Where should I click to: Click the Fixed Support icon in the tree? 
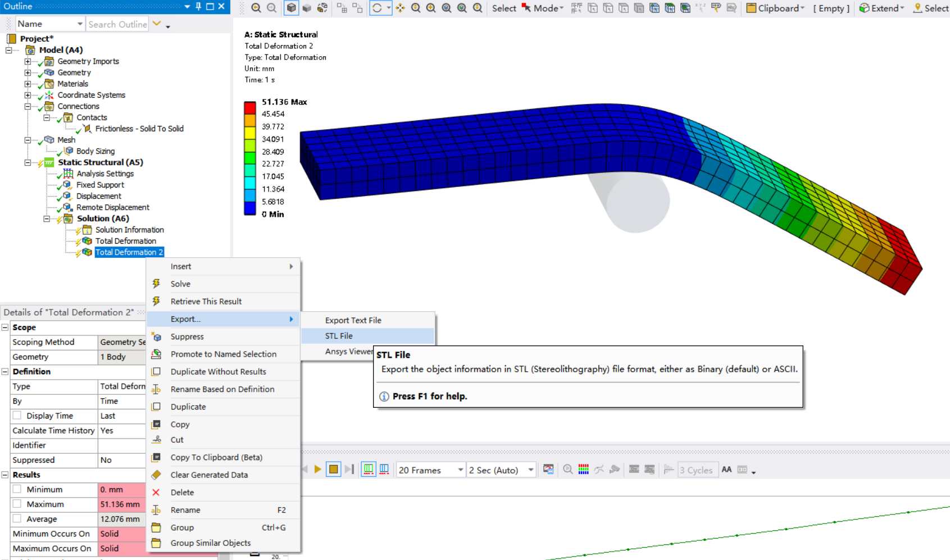click(67, 185)
